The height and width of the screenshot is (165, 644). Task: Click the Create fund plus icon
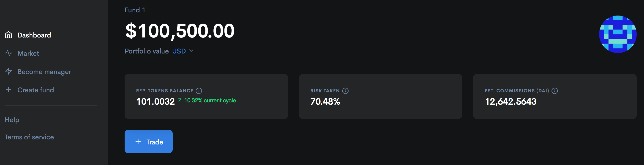8,90
